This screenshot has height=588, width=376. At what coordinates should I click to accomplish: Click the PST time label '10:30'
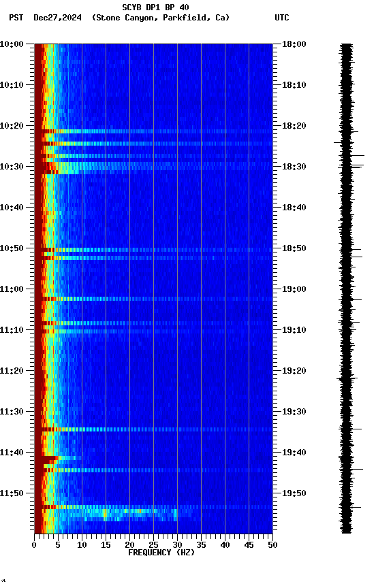click(x=12, y=167)
